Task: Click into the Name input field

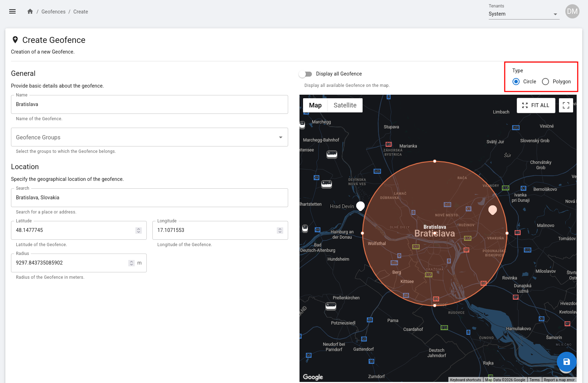Action: click(149, 104)
